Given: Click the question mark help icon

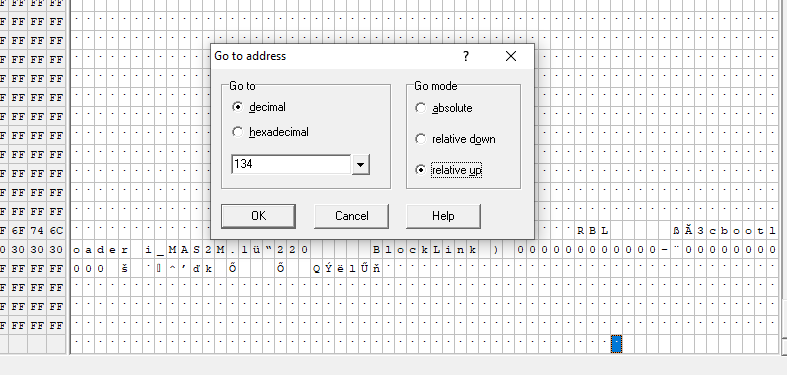Looking at the screenshot, I should tap(466, 56).
